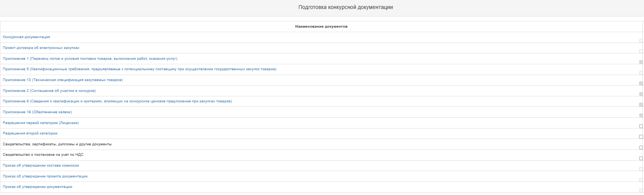644x195 pixels.
Task: Open Приложение 2 участие в конкурсе link
Action: point(49,91)
